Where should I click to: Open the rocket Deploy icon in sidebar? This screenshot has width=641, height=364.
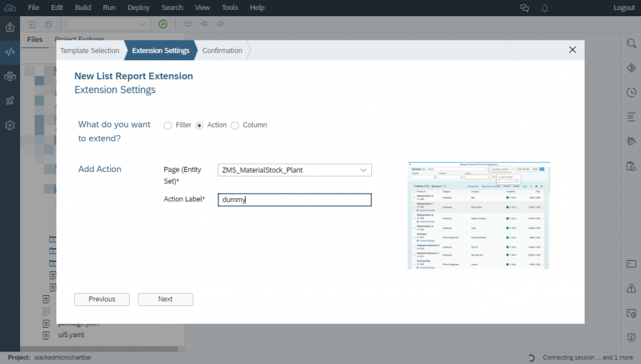(10, 101)
